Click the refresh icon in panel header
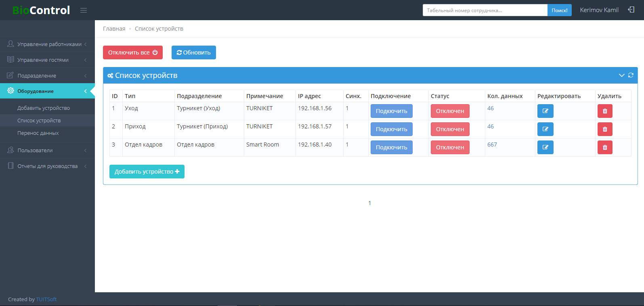This screenshot has height=306, width=644. 631,75
